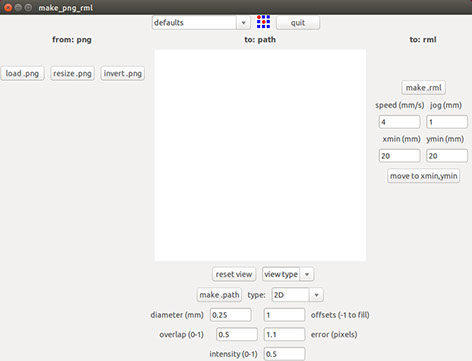Click the 'speed (mm/s)' label
This screenshot has width=472, height=361.
[400, 105]
